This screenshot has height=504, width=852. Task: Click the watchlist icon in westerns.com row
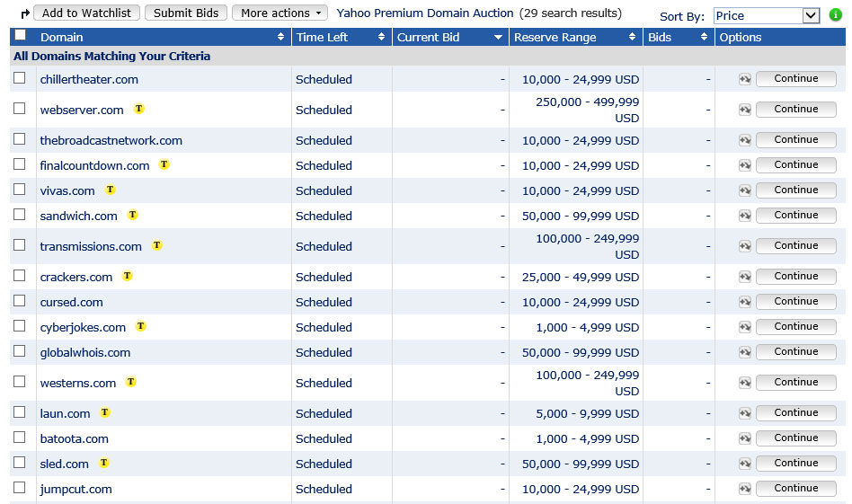coord(745,383)
